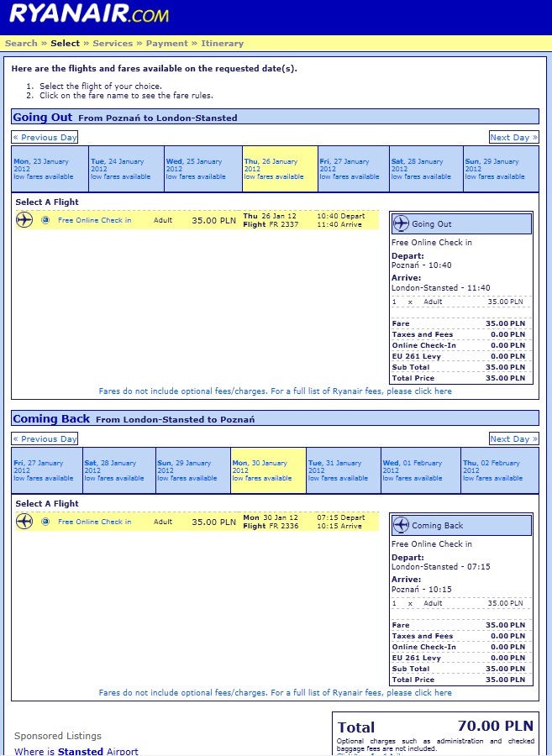This screenshot has width=552, height=756.
Task: Click Previous Day for Coming Back flights
Action: 45,438
